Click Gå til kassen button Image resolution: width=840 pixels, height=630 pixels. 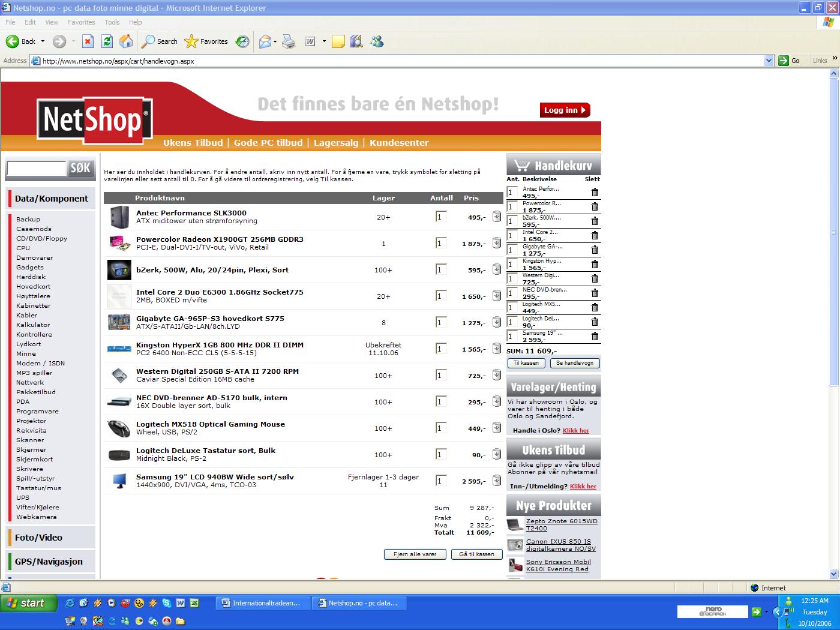tap(476, 554)
